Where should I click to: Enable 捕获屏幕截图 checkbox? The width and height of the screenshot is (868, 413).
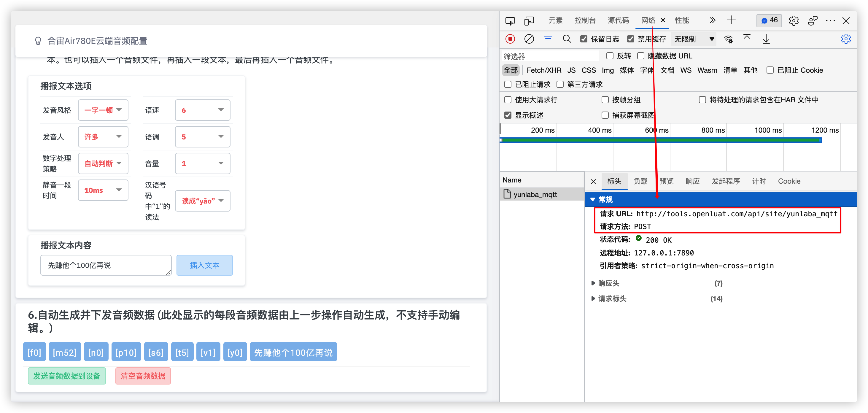pos(605,115)
